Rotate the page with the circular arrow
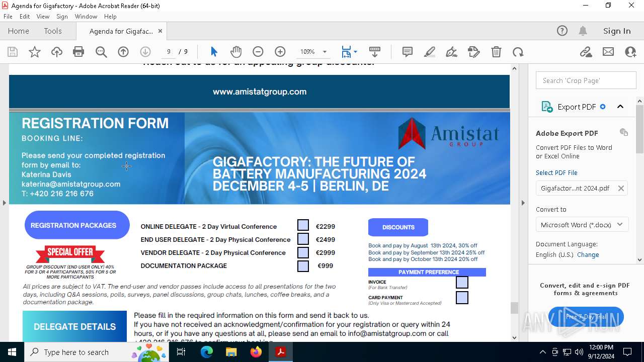Image resolution: width=644 pixels, height=362 pixels. click(518, 52)
